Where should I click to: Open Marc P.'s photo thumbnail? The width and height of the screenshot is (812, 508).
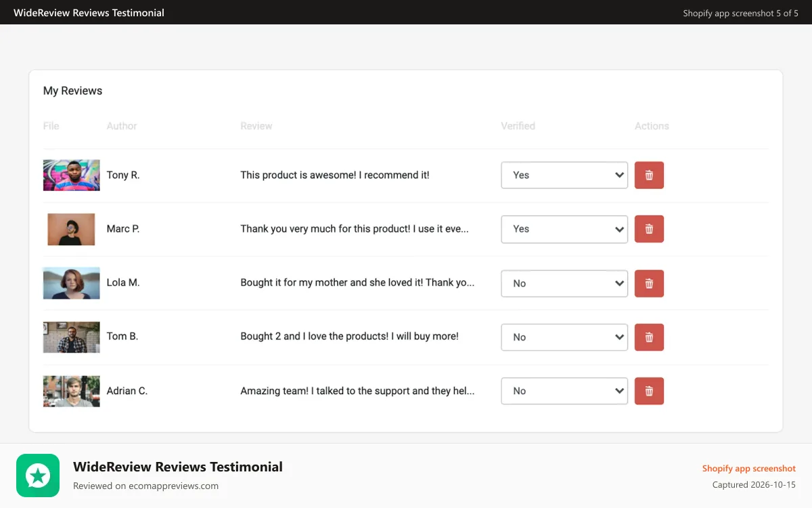(x=71, y=229)
